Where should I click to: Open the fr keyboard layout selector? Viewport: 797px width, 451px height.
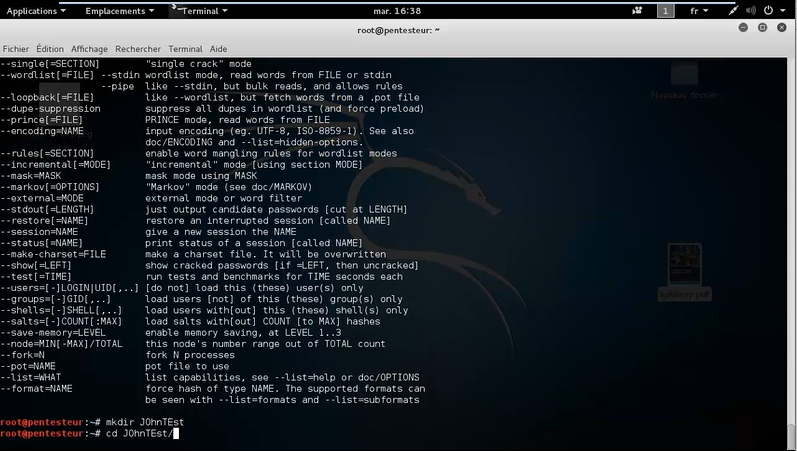699,10
